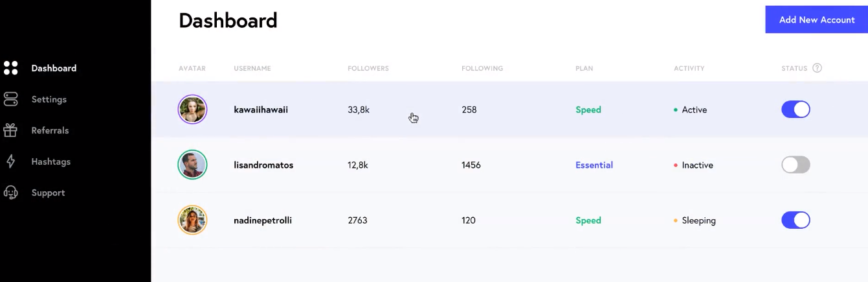Disable the status toggle for kawaiihawaii

tap(796, 110)
